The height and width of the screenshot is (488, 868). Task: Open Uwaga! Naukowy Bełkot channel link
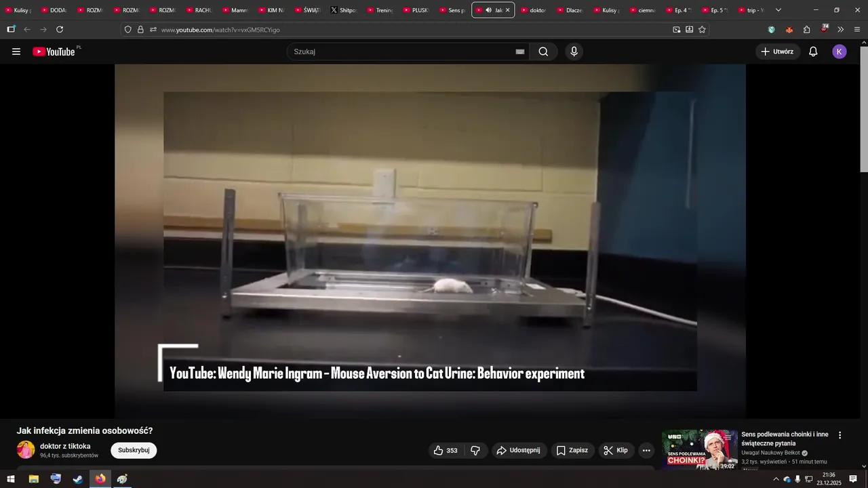[771, 453]
